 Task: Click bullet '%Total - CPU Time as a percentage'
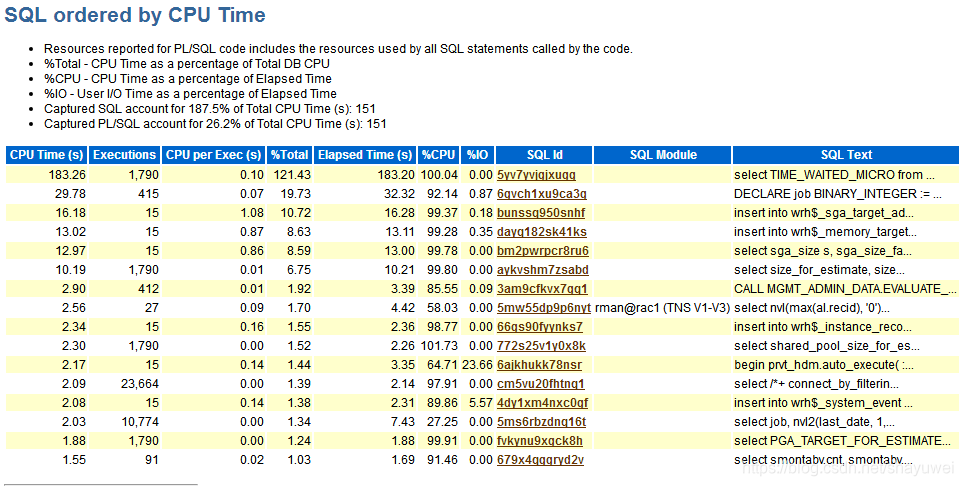click(x=187, y=64)
